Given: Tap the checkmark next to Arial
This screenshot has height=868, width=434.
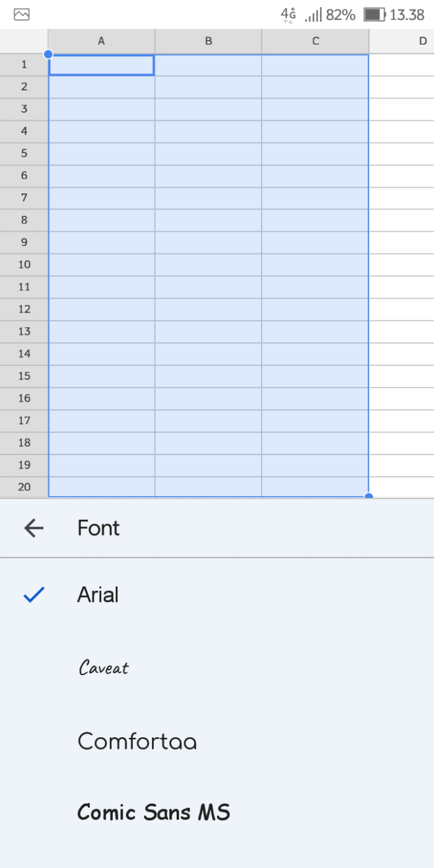Looking at the screenshot, I should click(x=33, y=595).
